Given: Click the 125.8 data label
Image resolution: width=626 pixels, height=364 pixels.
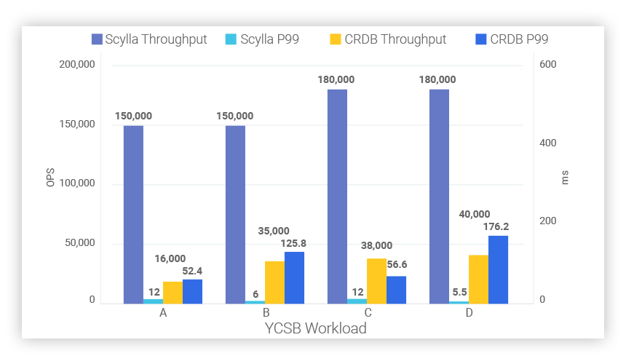Looking at the screenshot, I should [293, 243].
